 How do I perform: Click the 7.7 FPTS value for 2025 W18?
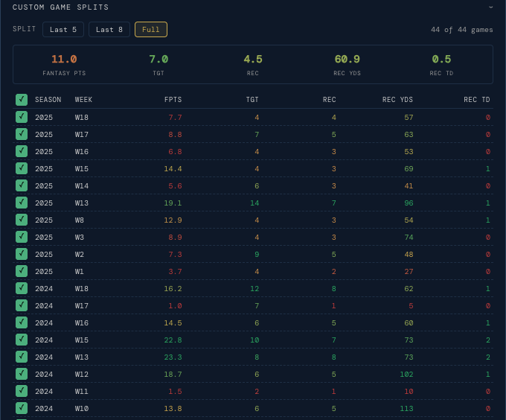point(175,118)
